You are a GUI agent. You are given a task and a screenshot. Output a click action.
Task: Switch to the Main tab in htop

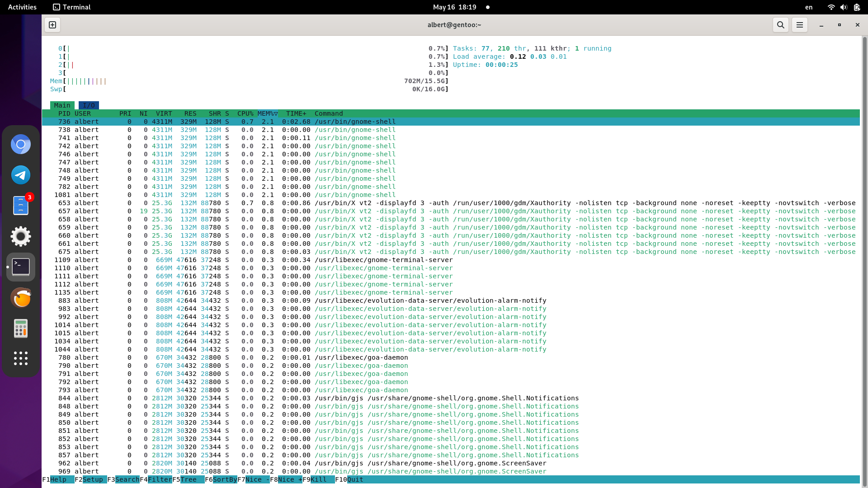coord(62,105)
